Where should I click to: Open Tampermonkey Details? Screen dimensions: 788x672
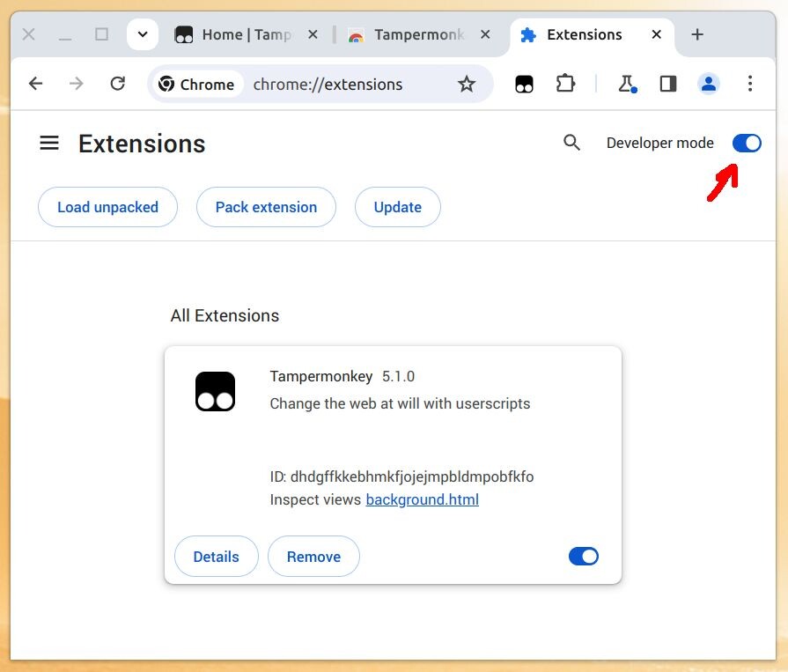(216, 557)
